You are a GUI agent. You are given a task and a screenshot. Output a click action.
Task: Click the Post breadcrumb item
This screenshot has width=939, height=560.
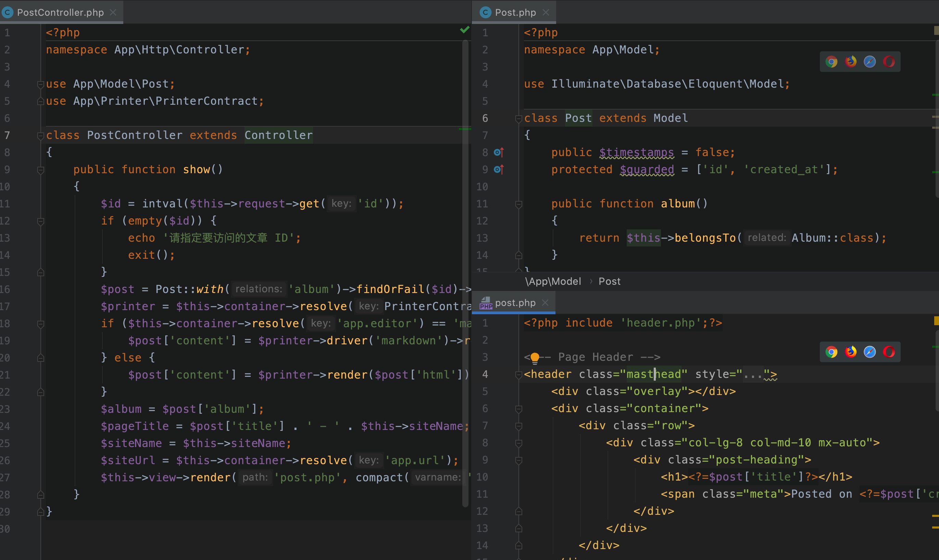(610, 281)
